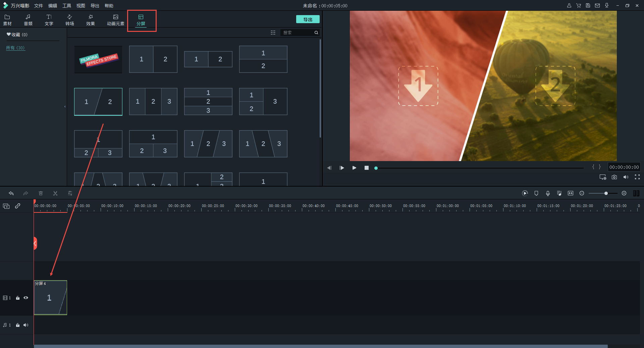
Task: Set mark-in with the left brace icon
Action: click(x=593, y=167)
